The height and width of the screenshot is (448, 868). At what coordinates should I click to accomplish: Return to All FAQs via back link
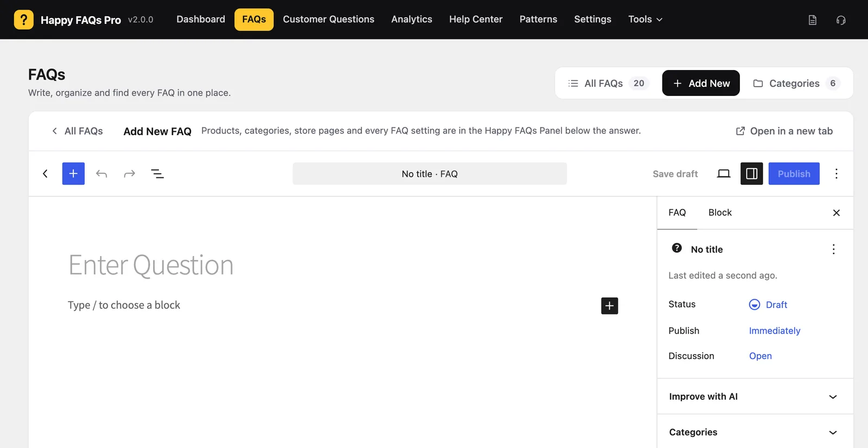coord(77,131)
